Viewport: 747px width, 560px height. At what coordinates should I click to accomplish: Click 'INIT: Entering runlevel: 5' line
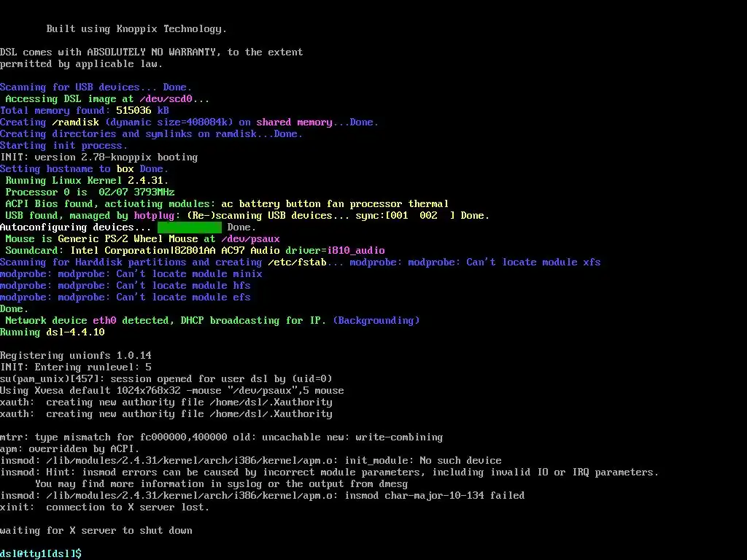76,367
